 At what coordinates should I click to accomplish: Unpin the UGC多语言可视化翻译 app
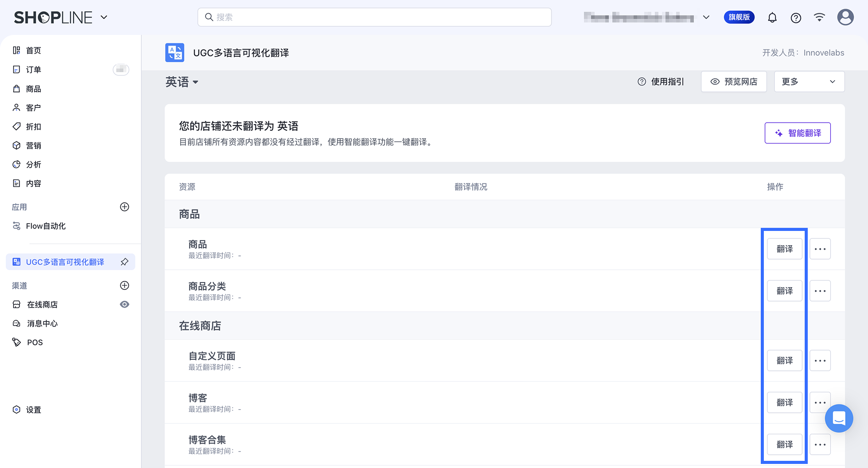pos(124,262)
